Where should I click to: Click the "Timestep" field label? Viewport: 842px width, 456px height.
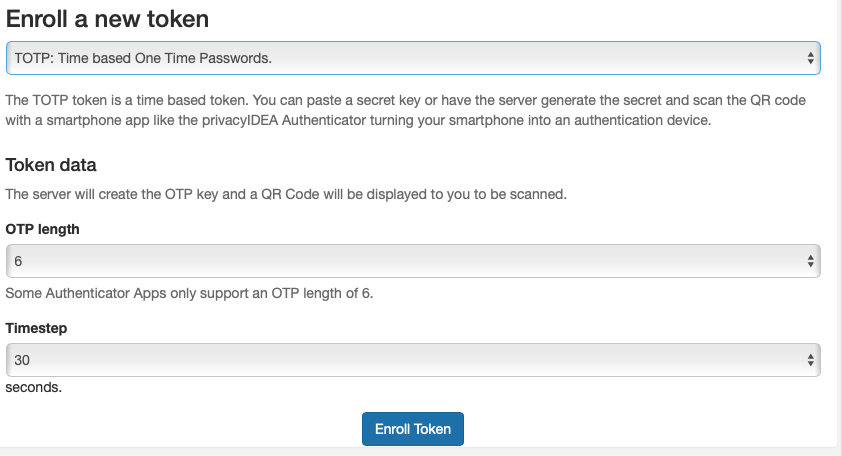[36, 328]
